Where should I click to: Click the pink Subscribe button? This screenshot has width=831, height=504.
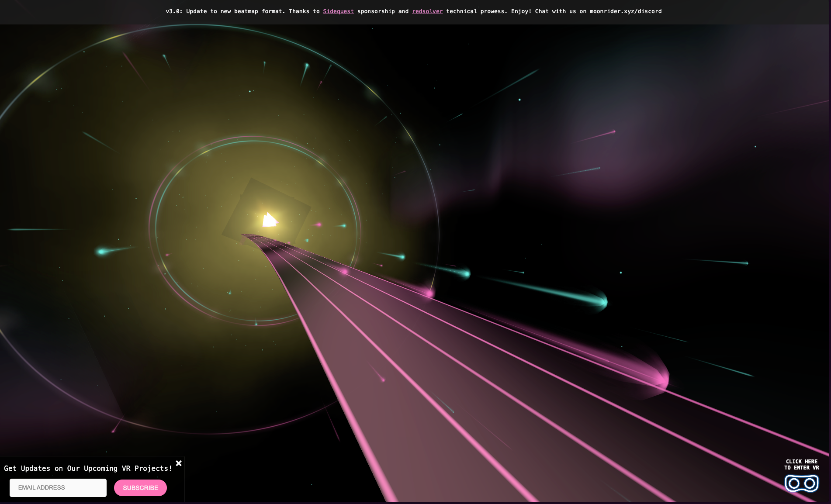tap(140, 488)
